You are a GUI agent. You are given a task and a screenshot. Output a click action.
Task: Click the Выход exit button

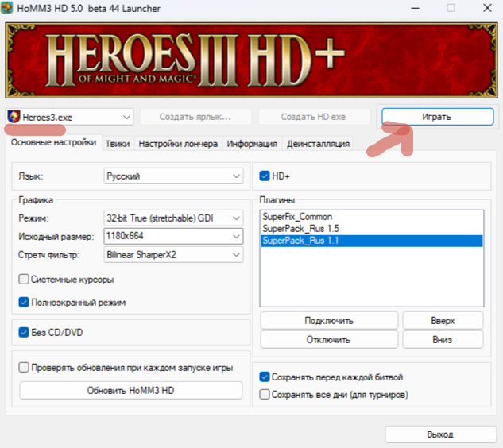point(440,434)
